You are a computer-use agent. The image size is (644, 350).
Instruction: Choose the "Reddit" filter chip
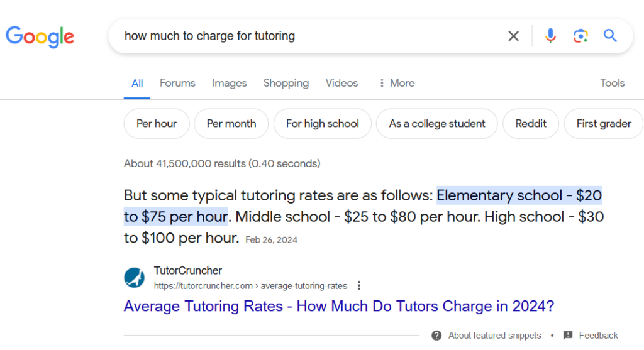pos(531,124)
